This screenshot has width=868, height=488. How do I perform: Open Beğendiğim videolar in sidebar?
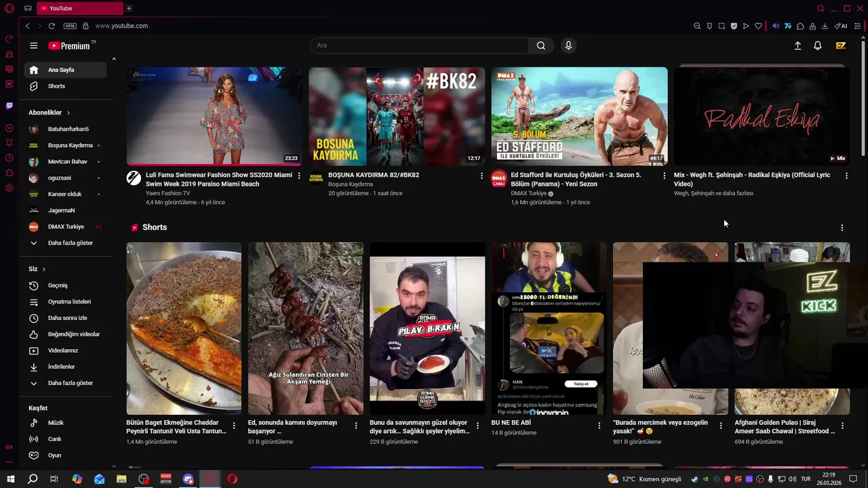point(66,334)
